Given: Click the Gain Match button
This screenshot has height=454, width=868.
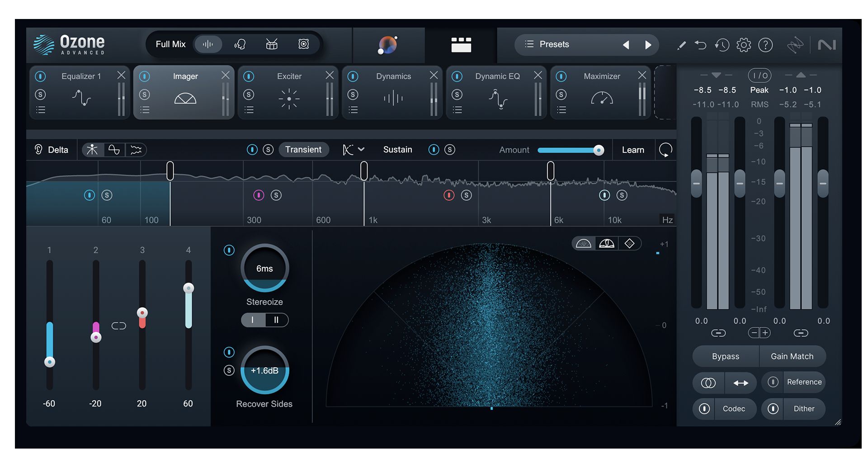Looking at the screenshot, I should point(792,356).
